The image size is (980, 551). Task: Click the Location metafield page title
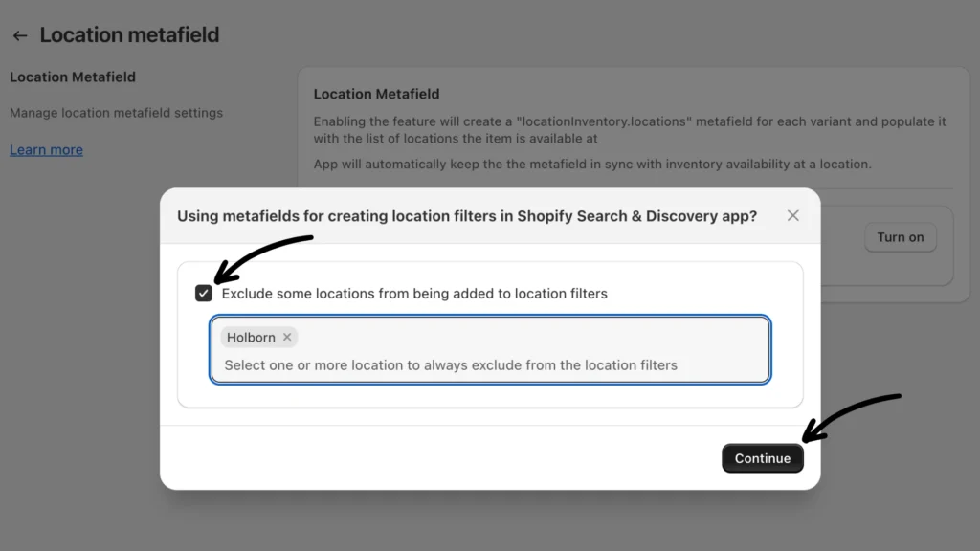click(x=129, y=35)
